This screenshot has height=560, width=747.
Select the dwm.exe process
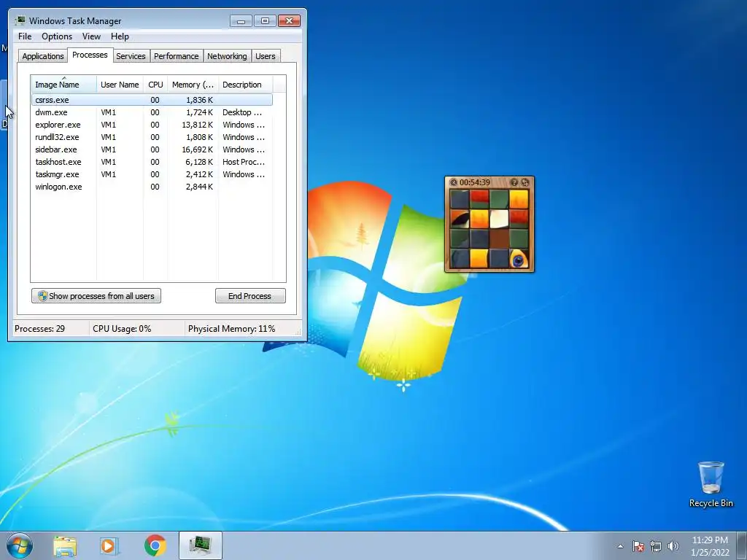(152, 112)
